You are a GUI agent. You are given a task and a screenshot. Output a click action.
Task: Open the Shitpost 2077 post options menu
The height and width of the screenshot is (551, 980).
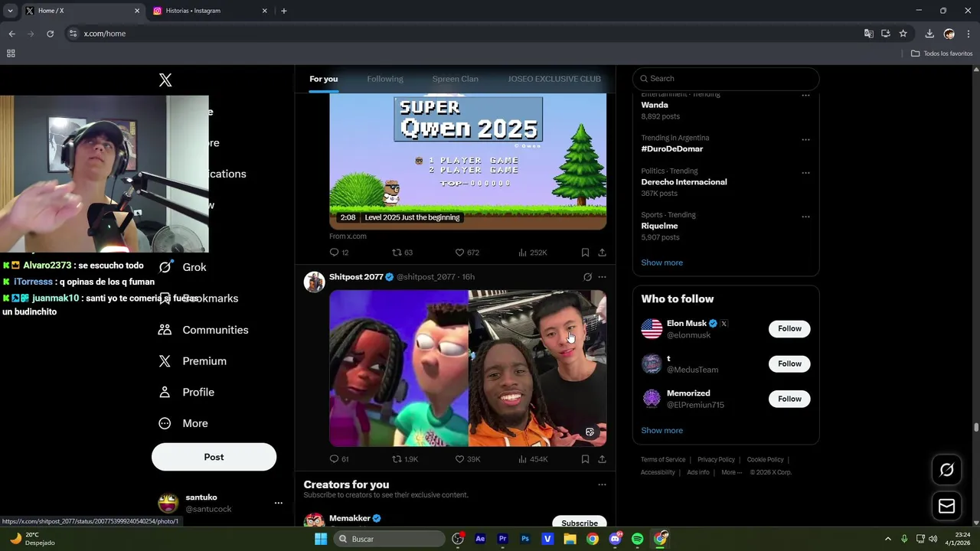602,277
